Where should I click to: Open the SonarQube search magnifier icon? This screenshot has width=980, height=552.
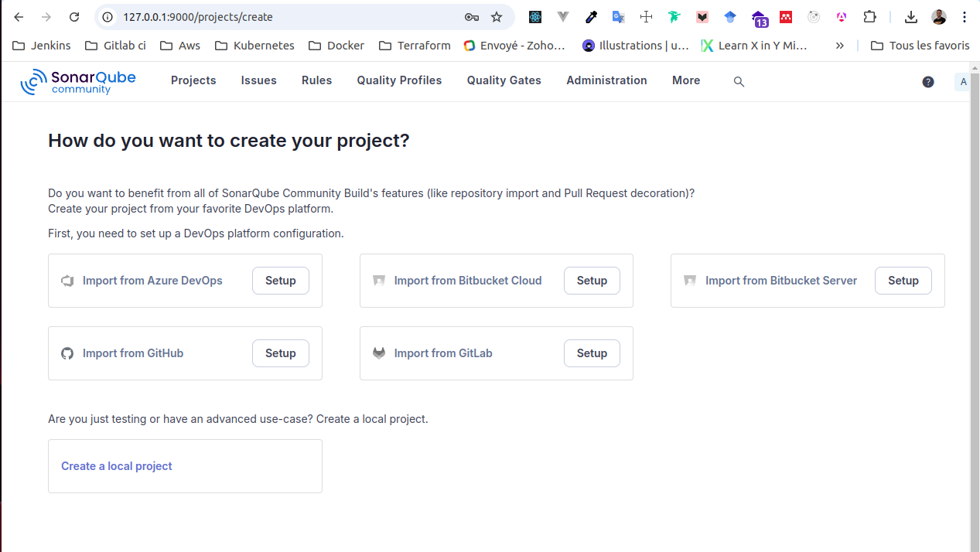(739, 81)
